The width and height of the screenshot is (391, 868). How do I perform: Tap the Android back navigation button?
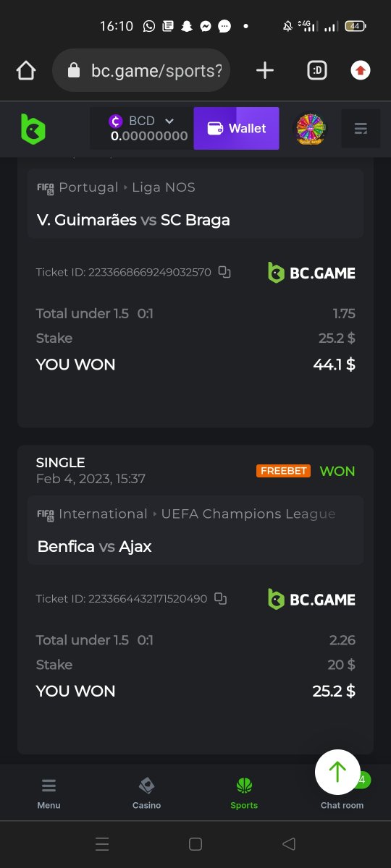pyautogui.click(x=289, y=844)
